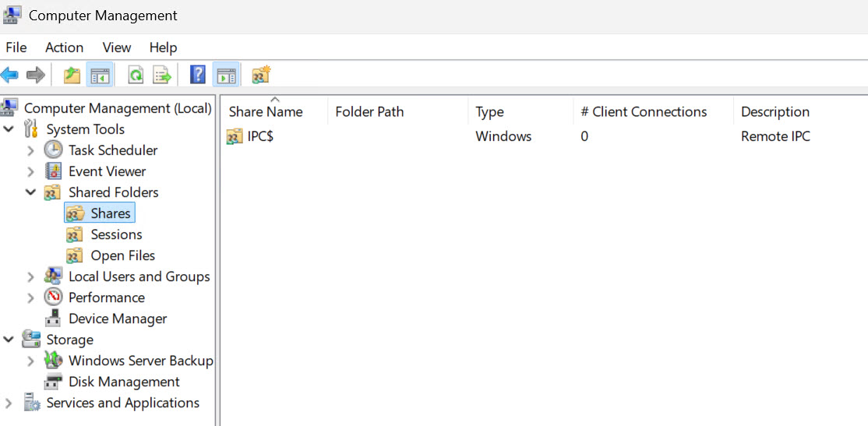The height and width of the screenshot is (426, 868).
Task: Select Device Manager in the tree
Action: pyautogui.click(x=118, y=319)
